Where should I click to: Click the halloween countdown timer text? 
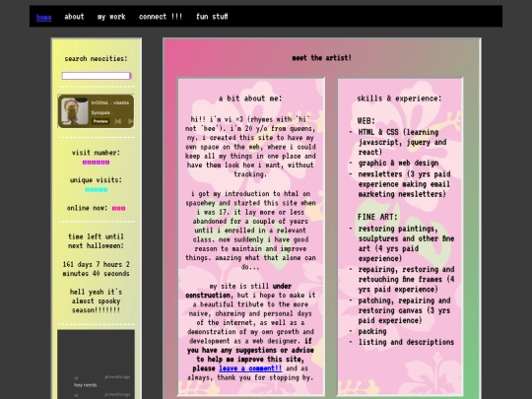96,269
